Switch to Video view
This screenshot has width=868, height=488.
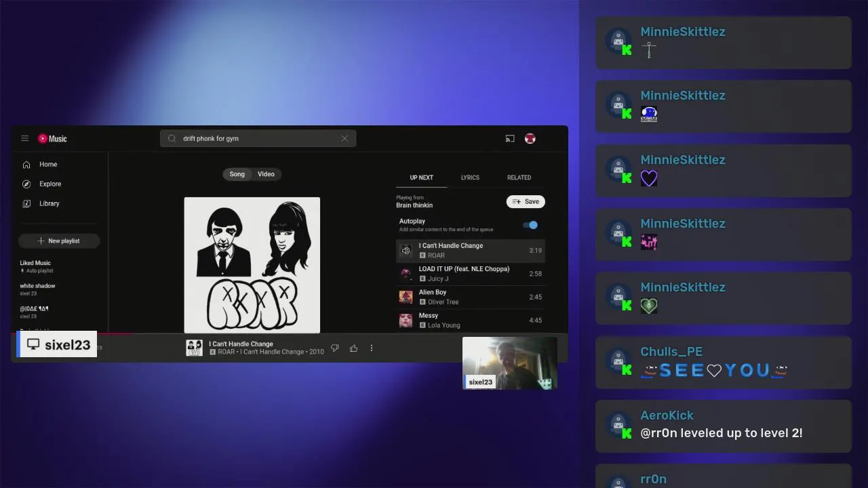(266, 174)
